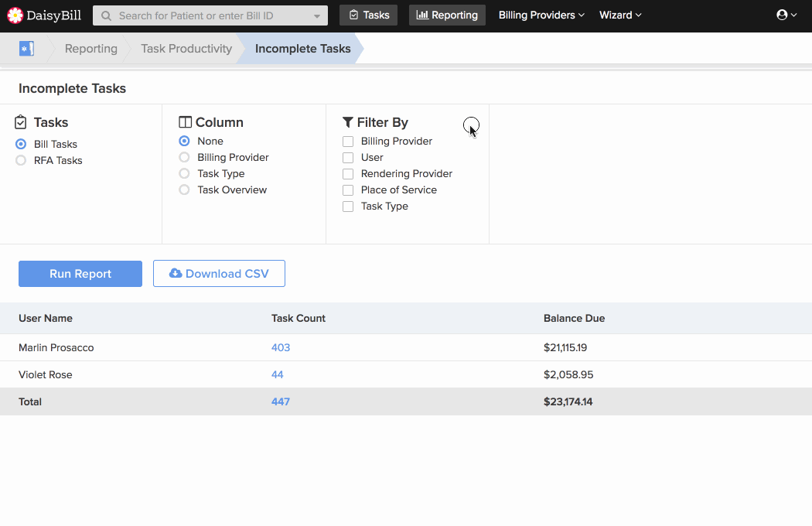Check the Billing Provider filter checkbox
This screenshot has height=526, width=812.
coord(348,142)
